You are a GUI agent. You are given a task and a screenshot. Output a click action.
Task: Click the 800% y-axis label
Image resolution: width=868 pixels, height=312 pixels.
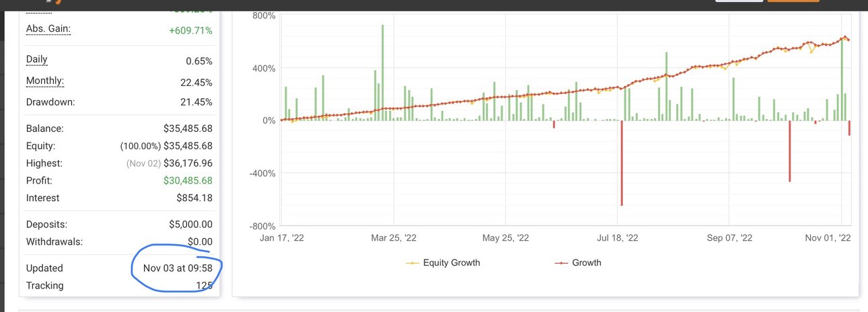pyautogui.click(x=263, y=16)
